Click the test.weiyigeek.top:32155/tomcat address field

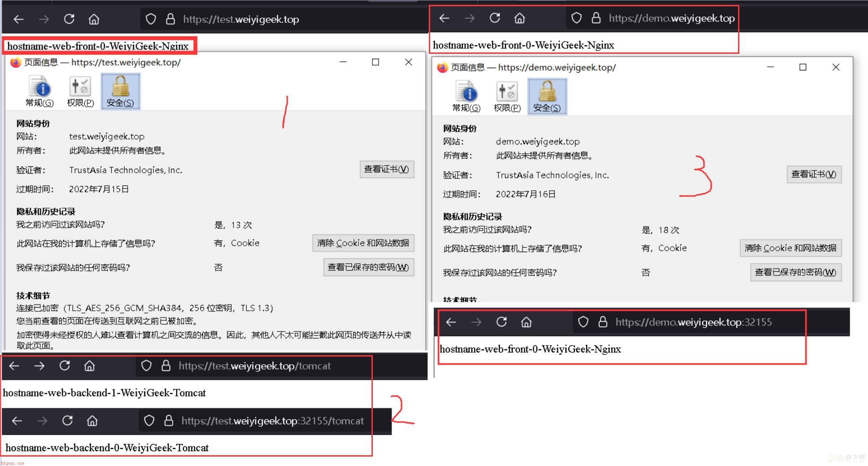[x=264, y=421]
